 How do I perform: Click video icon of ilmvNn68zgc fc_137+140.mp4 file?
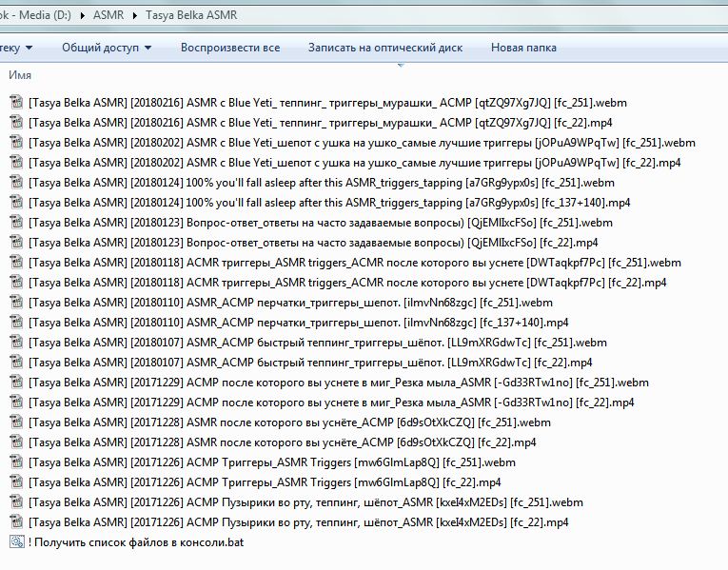[x=17, y=322]
